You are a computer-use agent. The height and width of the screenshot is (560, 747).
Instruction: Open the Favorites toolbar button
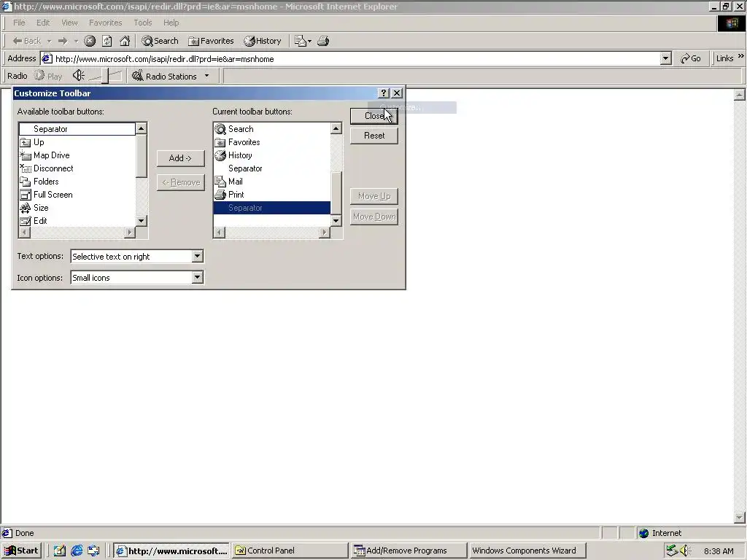(x=211, y=41)
